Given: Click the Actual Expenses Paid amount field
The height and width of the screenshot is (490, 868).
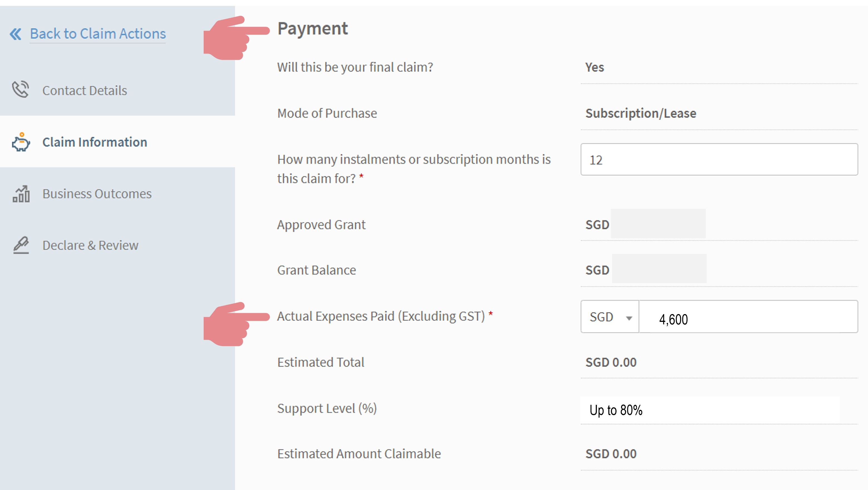Looking at the screenshot, I should (x=748, y=317).
